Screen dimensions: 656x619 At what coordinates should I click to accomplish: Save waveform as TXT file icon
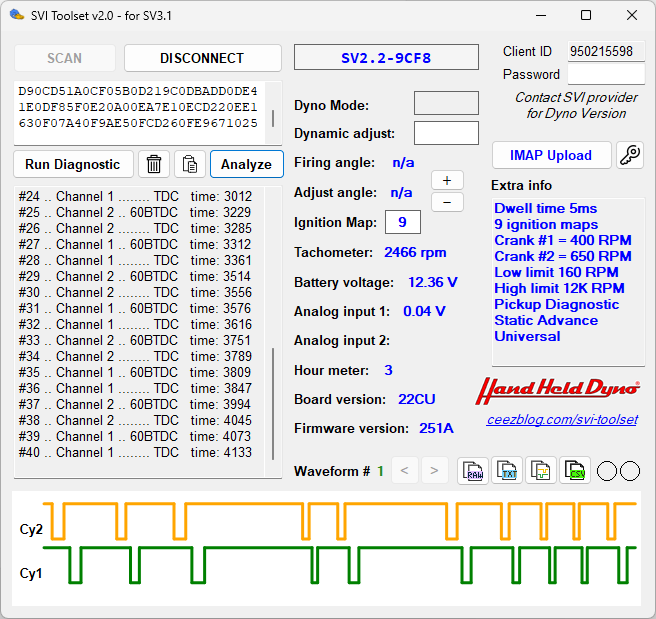point(507,471)
